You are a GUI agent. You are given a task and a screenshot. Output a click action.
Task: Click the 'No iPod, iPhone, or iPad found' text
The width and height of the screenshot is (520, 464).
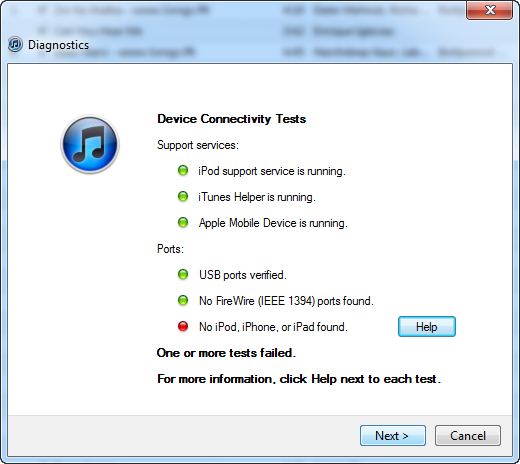click(273, 327)
